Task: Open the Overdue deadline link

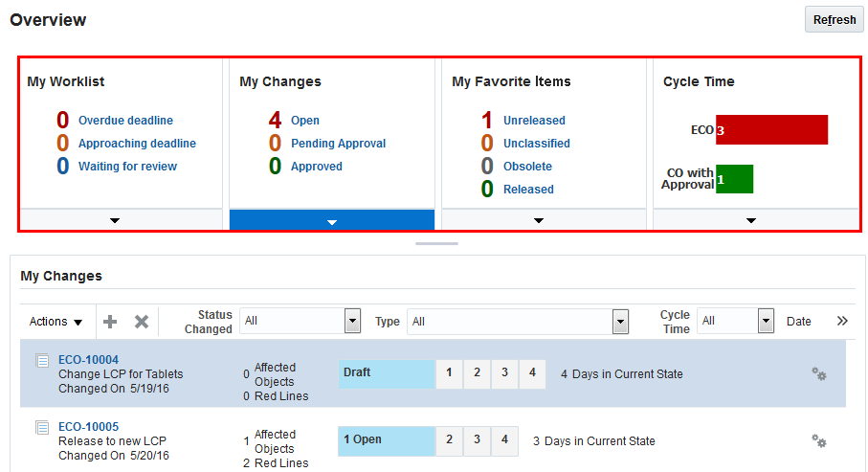Action: coord(125,121)
